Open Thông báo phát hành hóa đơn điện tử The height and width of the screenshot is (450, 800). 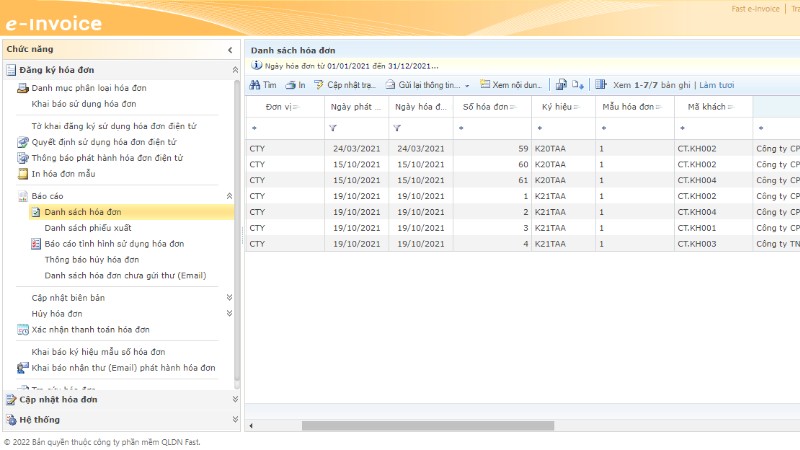click(107, 158)
